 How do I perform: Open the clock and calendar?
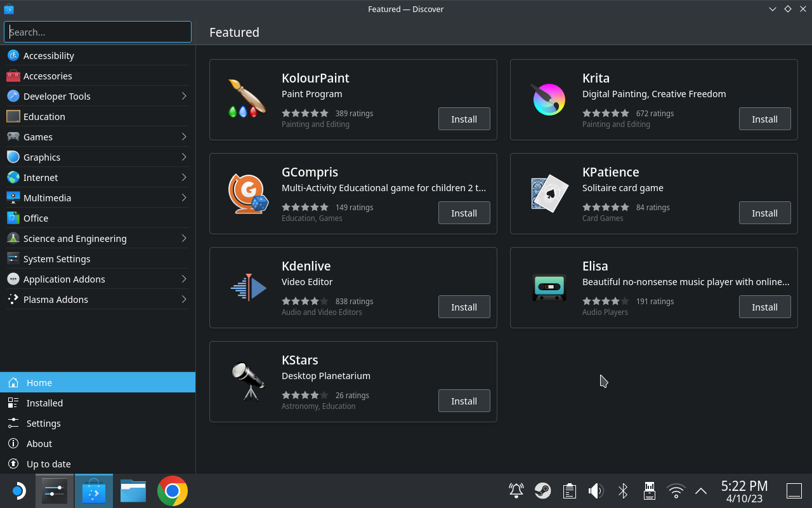click(745, 491)
